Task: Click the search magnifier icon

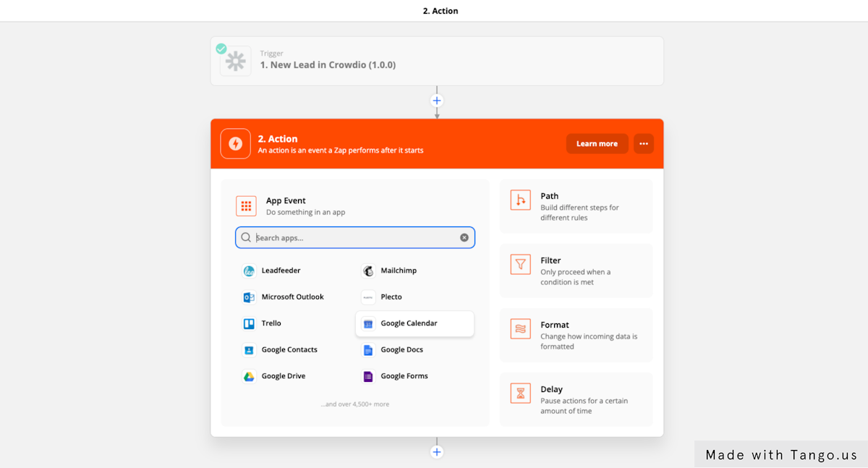Action: (246, 237)
